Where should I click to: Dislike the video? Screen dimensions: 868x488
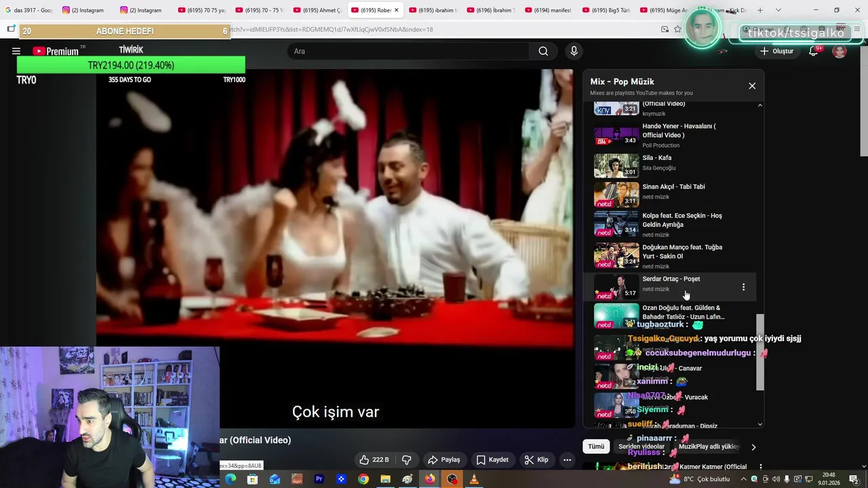pos(406,460)
